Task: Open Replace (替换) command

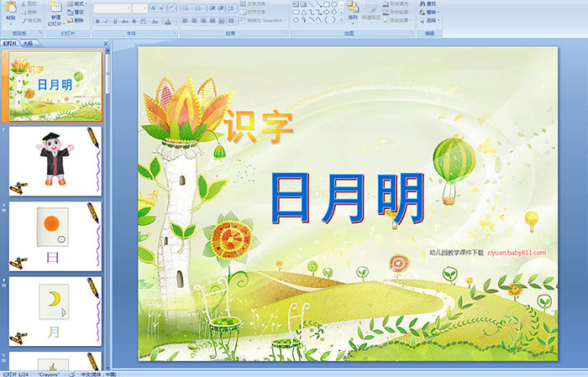Action: click(x=429, y=12)
